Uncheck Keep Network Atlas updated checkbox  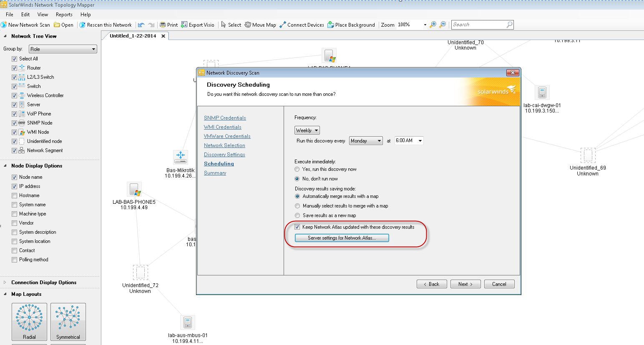[x=297, y=227]
